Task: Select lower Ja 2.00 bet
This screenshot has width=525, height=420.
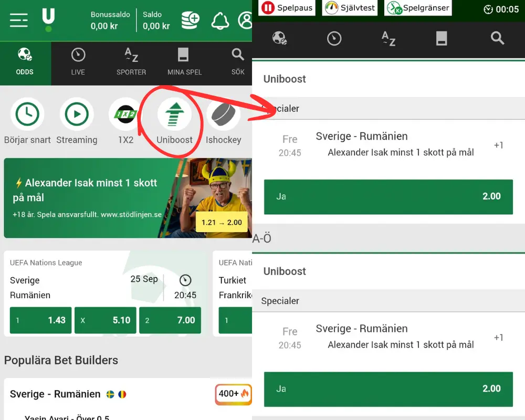Action: (x=388, y=389)
